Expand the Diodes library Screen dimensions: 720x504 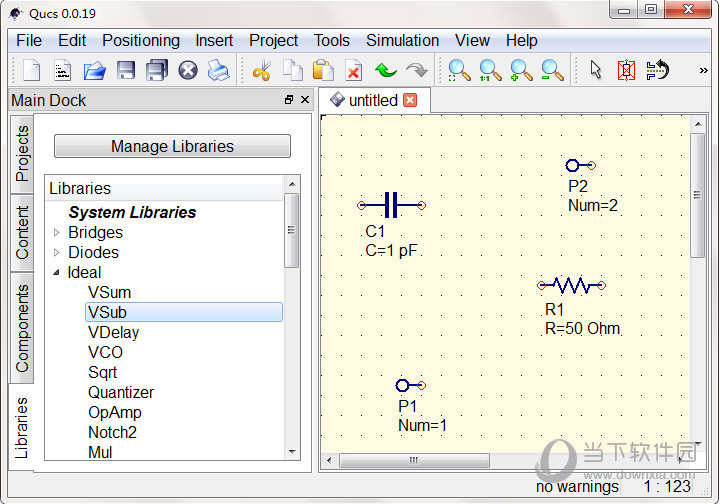(x=56, y=252)
